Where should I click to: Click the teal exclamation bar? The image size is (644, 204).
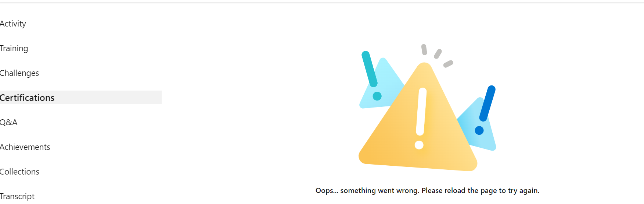tap(370, 69)
